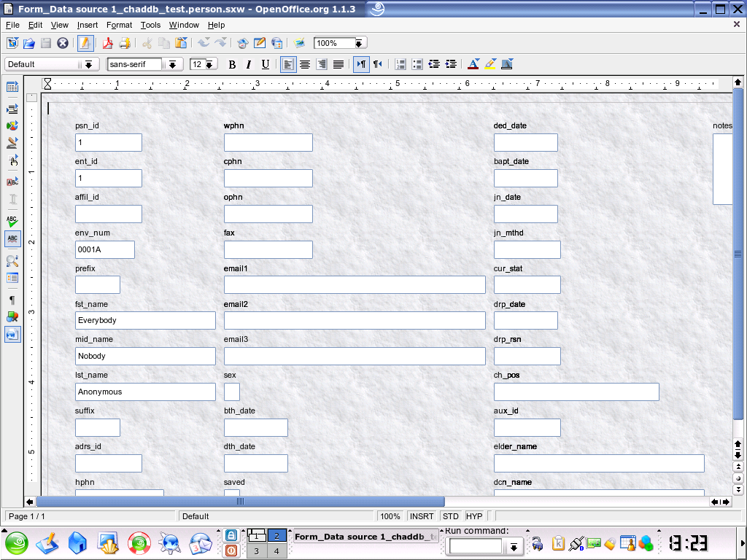
Task: Click the Export as PDF icon
Action: [107, 43]
